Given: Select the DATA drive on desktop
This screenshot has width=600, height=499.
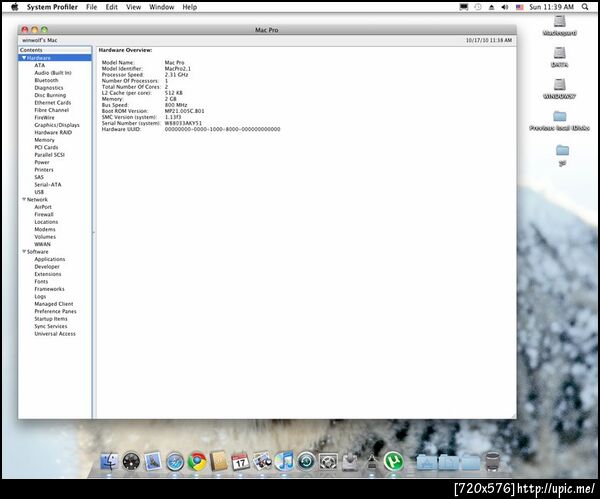Looking at the screenshot, I should tap(559, 57).
